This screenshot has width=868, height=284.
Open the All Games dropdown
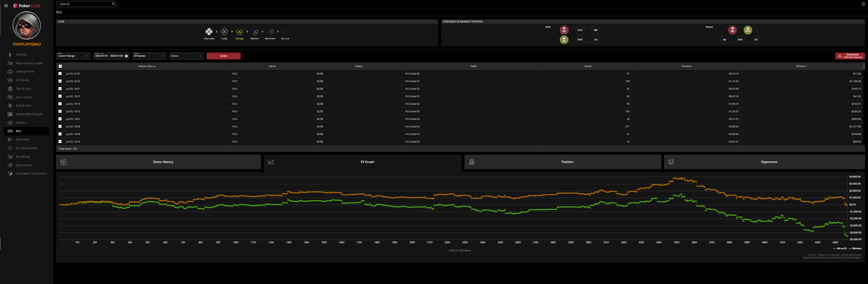[149, 56]
